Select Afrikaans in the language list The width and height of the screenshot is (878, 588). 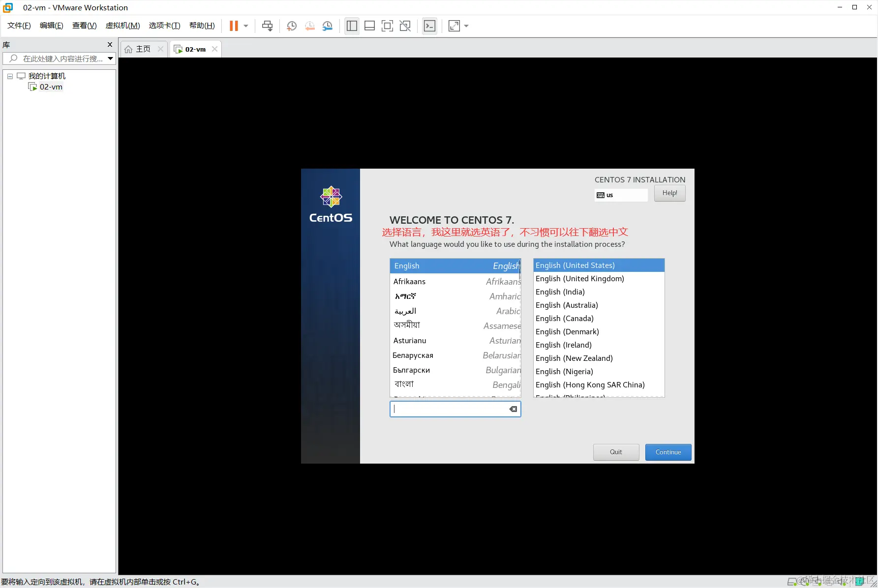pyautogui.click(x=455, y=282)
